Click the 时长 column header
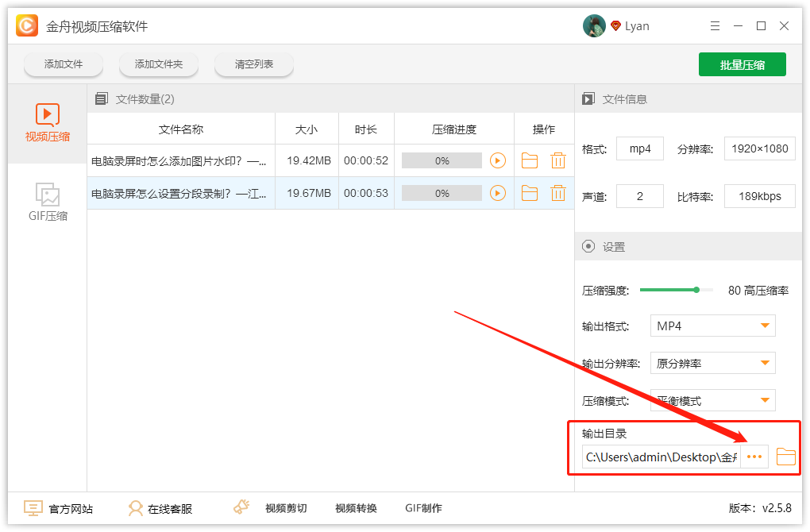The image size is (810, 532). pos(366,129)
